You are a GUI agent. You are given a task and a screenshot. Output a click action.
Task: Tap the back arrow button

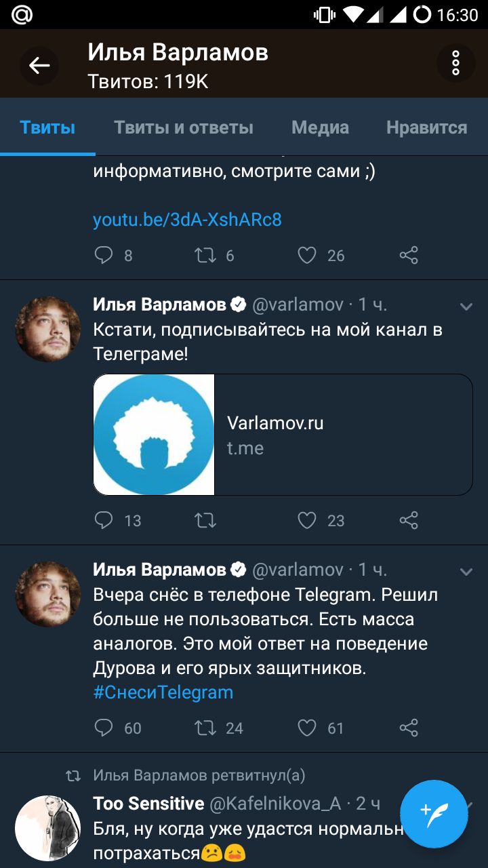pos(39,65)
